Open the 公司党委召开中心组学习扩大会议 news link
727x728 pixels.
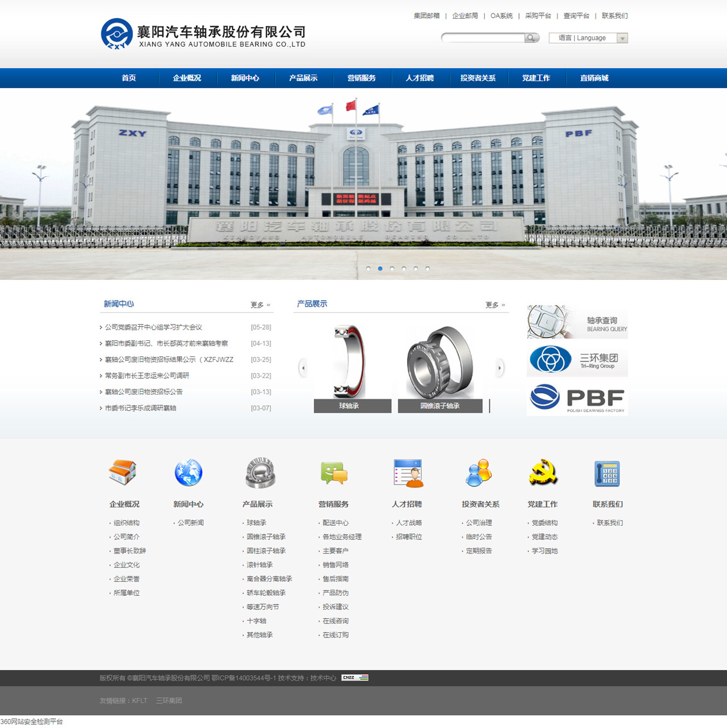click(x=153, y=327)
